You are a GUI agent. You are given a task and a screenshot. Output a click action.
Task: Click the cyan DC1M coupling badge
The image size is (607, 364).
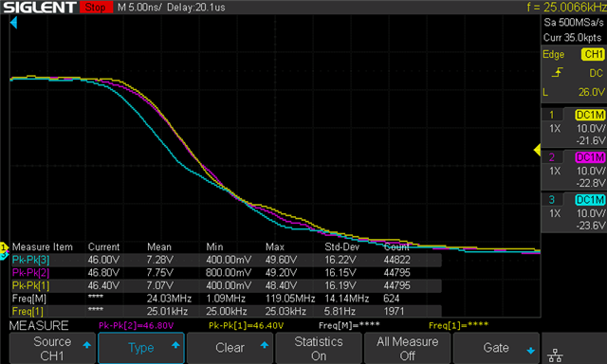590,200
